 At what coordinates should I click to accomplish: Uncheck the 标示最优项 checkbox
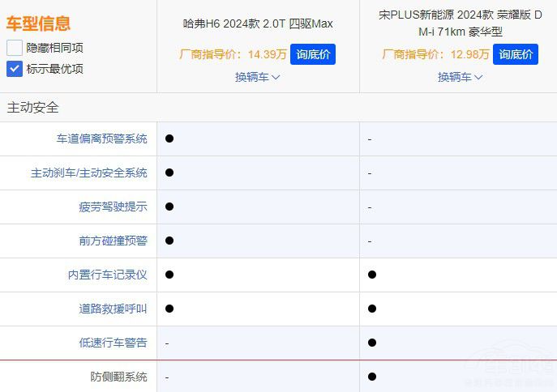tap(15, 69)
